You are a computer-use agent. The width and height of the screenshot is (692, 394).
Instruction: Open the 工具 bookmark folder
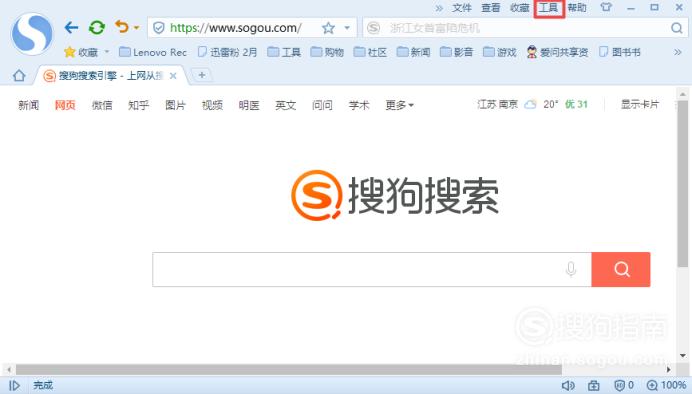pos(285,53)
